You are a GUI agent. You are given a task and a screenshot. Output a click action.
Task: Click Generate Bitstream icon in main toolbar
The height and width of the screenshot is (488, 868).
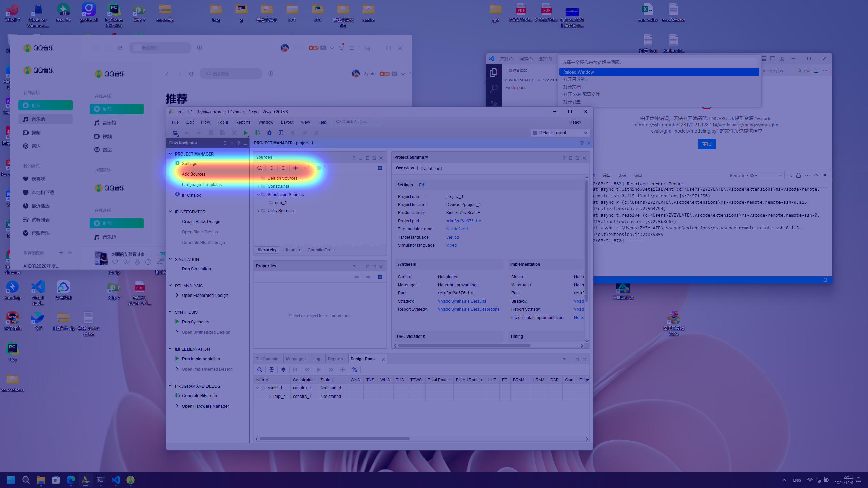pos(258,133)
